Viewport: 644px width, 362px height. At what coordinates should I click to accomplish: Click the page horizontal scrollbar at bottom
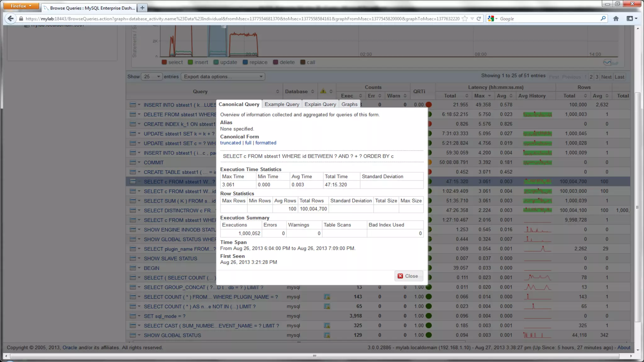tap(314, 356)
